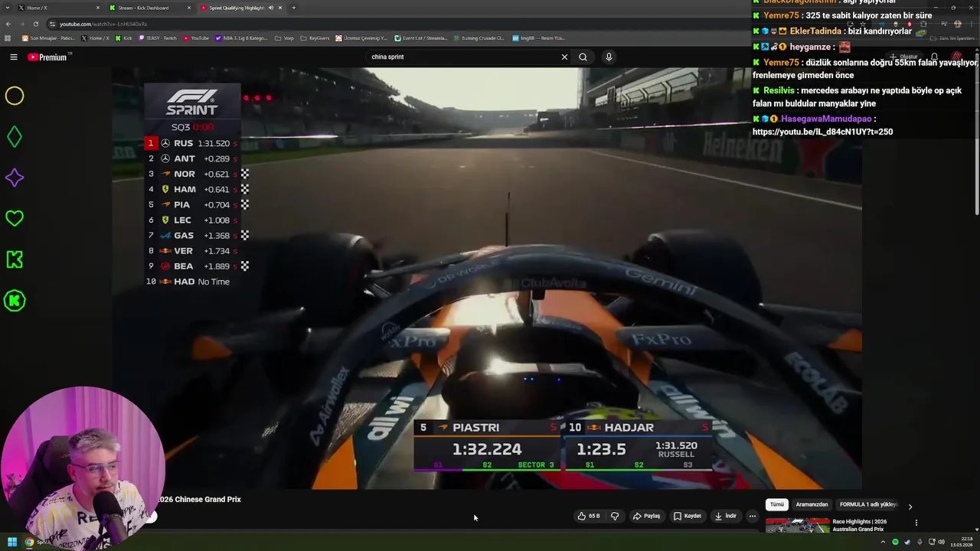This screenshot has width=980, height=551.
Task: Click the green heart overlay icon
Action: pyautogui.click(x=15, y=218)
